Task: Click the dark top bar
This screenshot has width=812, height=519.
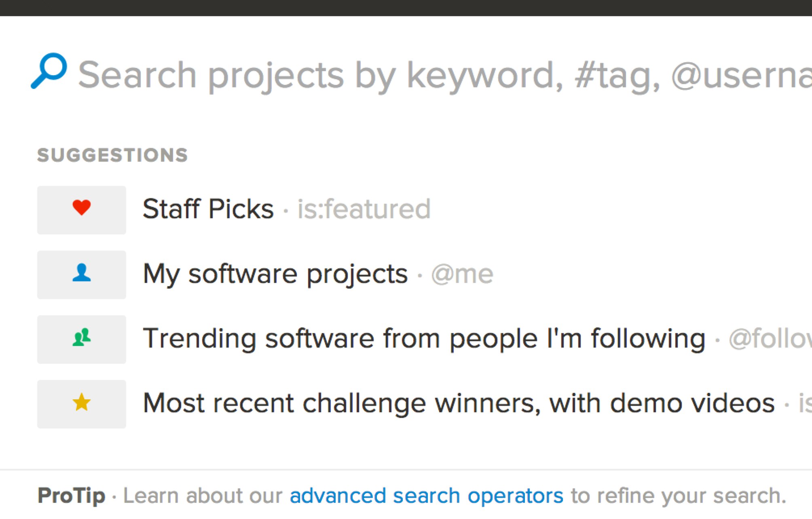Action: coord(406,8)
